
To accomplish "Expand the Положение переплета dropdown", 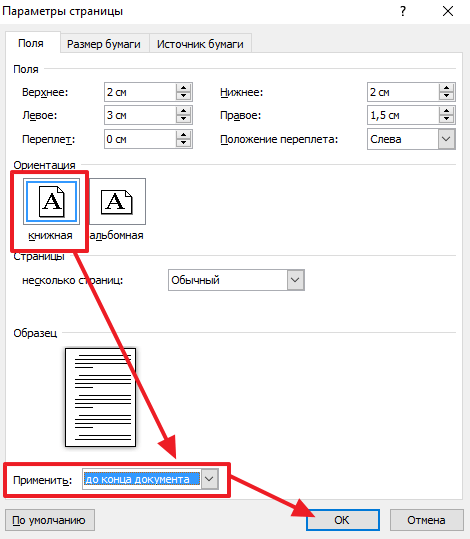I will [x=446, y=139].
